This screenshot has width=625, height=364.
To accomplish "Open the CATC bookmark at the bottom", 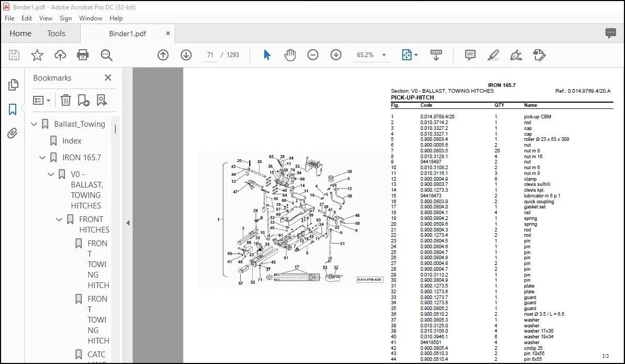I will 96,355.
